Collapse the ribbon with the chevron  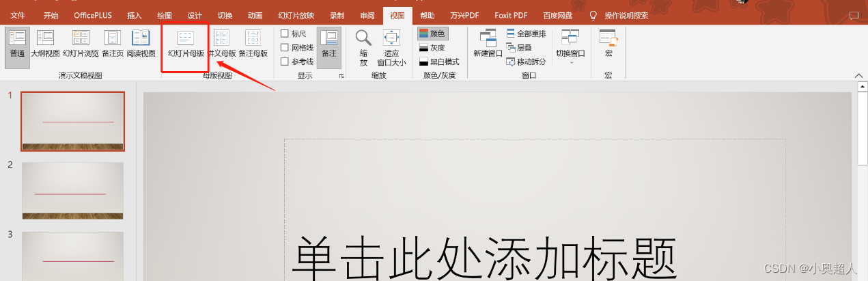click(x=859, y=76)
